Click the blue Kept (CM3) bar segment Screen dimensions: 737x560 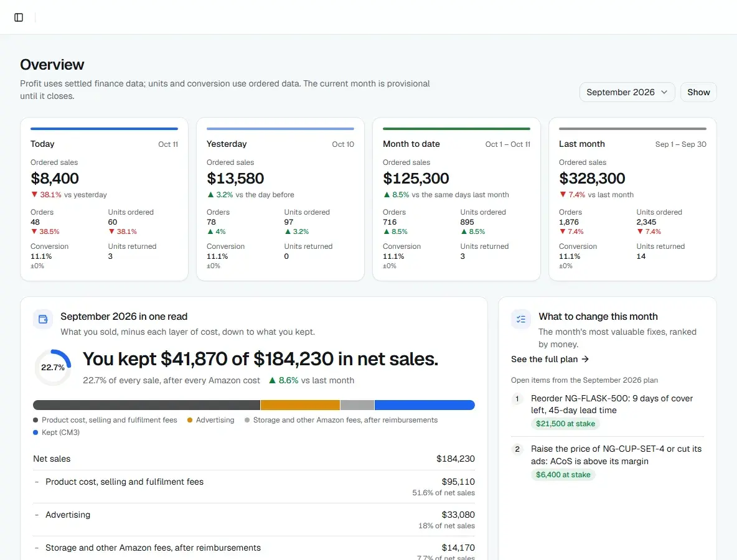click(425, 405)
